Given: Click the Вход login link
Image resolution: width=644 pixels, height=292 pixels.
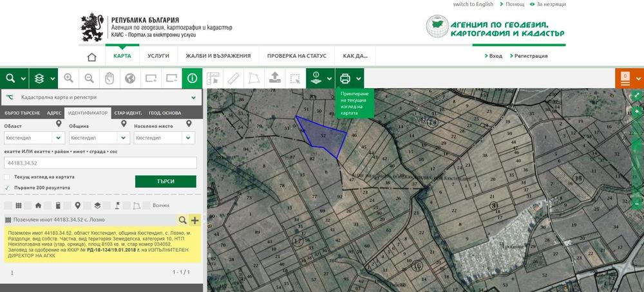Looking at the screenshot, I should (496, 56).
